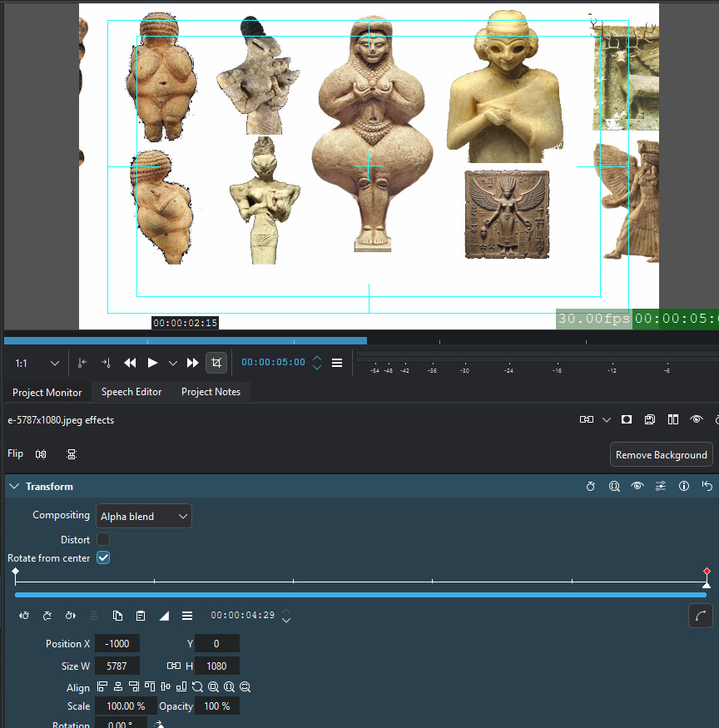Click the keyframe curve interpolation button
719x728 pixels.
coord(701,616)
